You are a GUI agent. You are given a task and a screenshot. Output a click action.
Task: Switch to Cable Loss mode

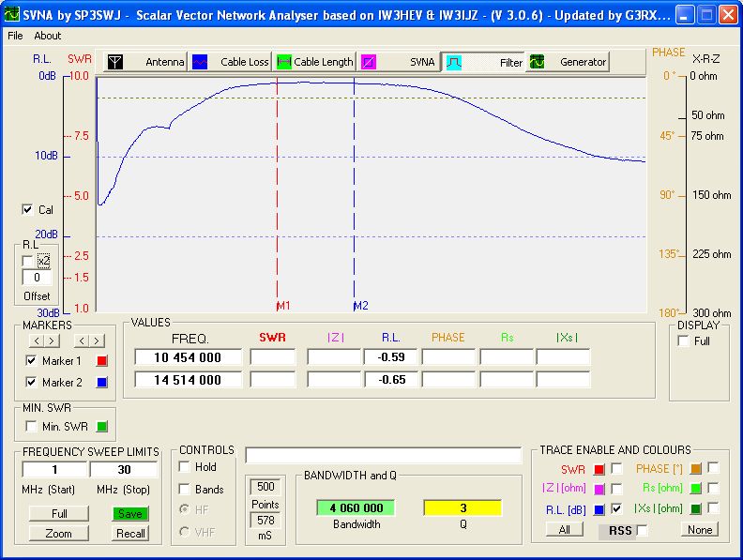tap(201, 62)
